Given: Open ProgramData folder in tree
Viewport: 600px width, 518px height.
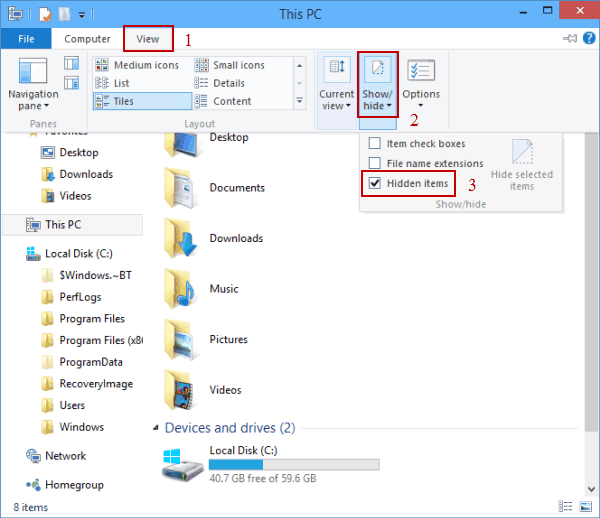Looking at the screenshot, I should 82,362.
